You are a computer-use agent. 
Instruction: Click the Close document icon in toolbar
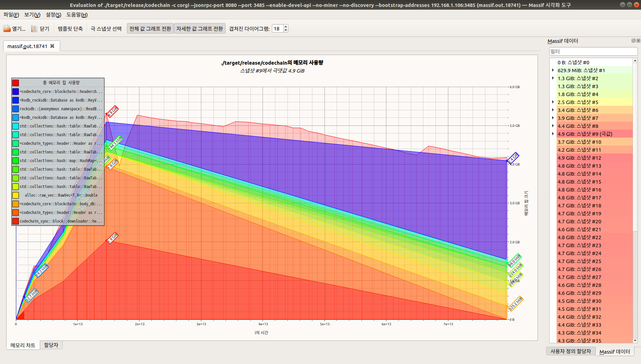pyautogui.click(x=34, y=29)
